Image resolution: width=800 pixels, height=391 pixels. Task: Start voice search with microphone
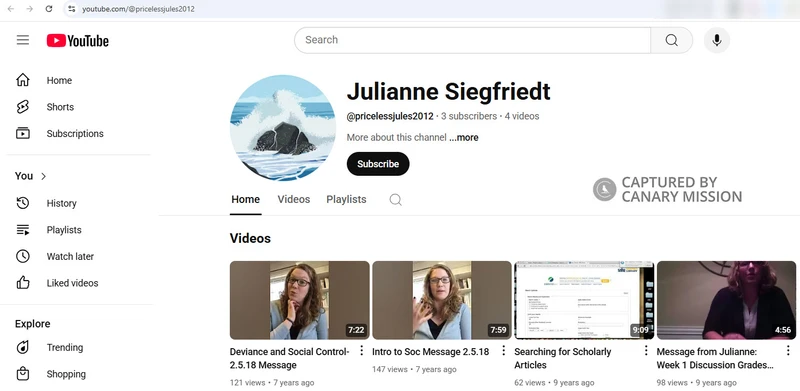[716, 40]
